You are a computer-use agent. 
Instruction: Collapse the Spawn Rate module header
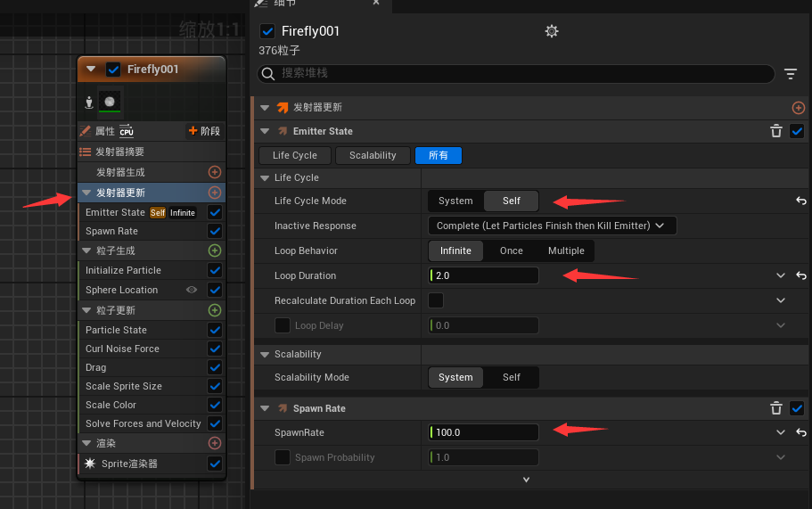pos(265,408)
